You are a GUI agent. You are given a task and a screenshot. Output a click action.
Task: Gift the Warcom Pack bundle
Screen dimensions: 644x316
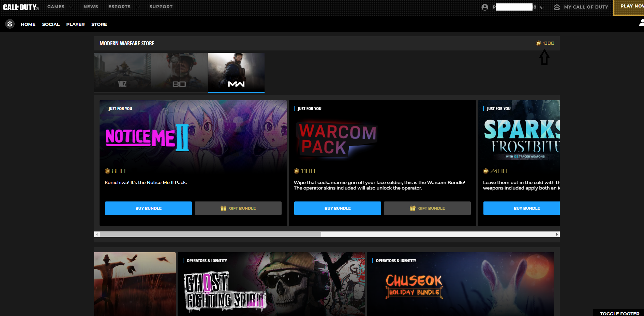point(427,208)
